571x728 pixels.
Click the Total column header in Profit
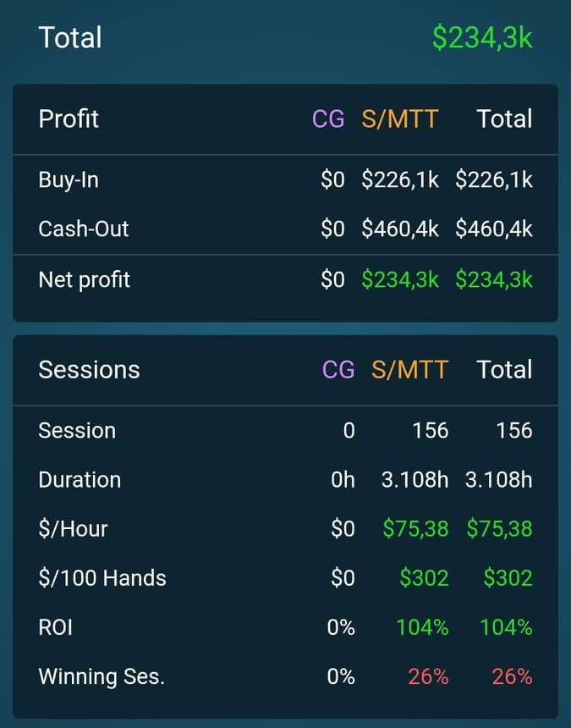click(x=505, y=119)
